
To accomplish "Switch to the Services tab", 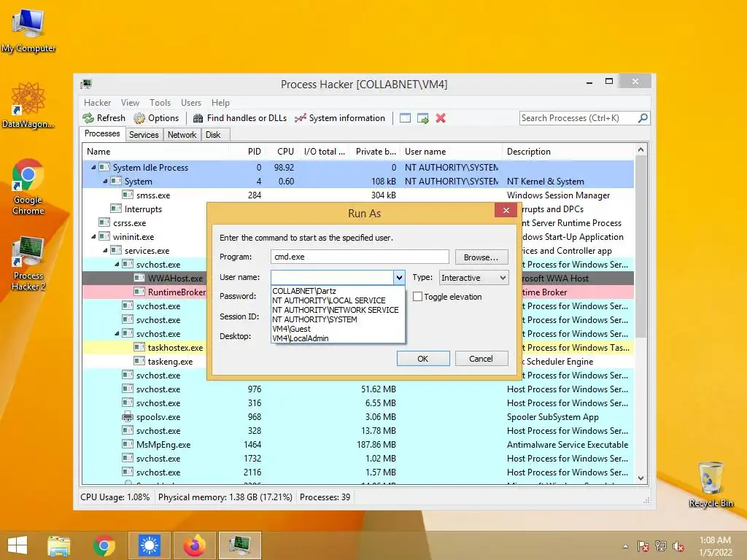I will [x=144, y=135].
